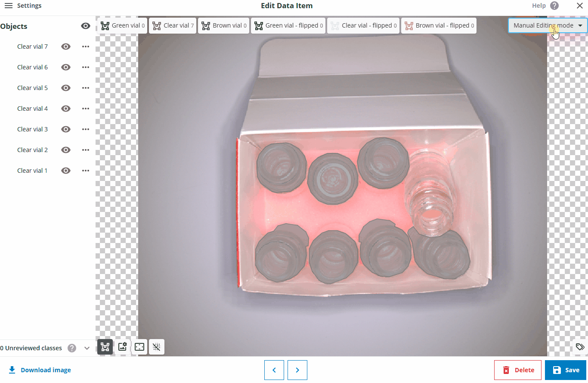The height and width of the screenshot is (383, 588).
Task: Open options menu for Clear vial 3
Action: pyautogui.click(x=86, y=129)
